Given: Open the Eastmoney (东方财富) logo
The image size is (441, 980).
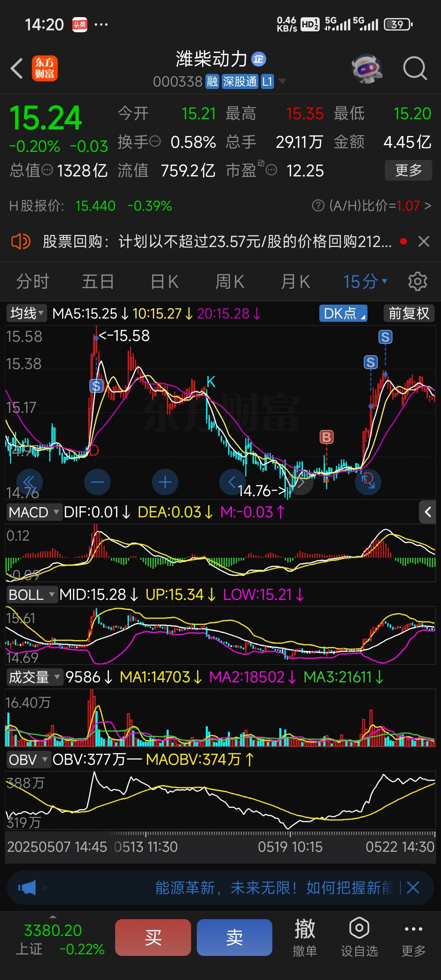Looking at the screenshot, I should coord(45,68).
